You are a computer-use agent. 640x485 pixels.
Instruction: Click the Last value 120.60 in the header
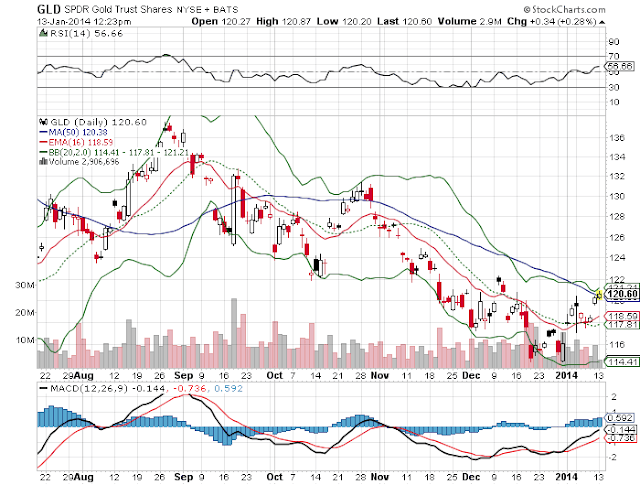[417, 21]
